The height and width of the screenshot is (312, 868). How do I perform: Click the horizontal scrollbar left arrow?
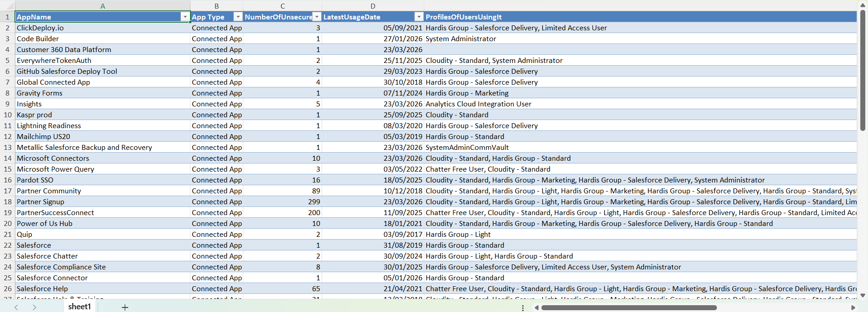click(536, 307)
